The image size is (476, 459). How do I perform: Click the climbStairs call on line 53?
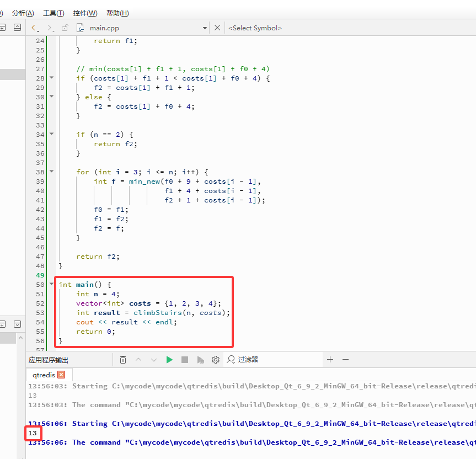[158, 313]
